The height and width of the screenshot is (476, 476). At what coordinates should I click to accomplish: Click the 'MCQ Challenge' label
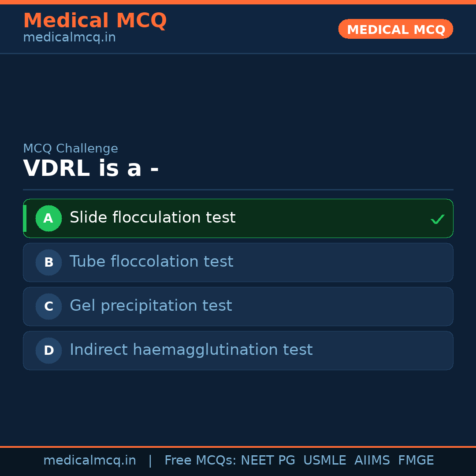click(x=71, y=149)
